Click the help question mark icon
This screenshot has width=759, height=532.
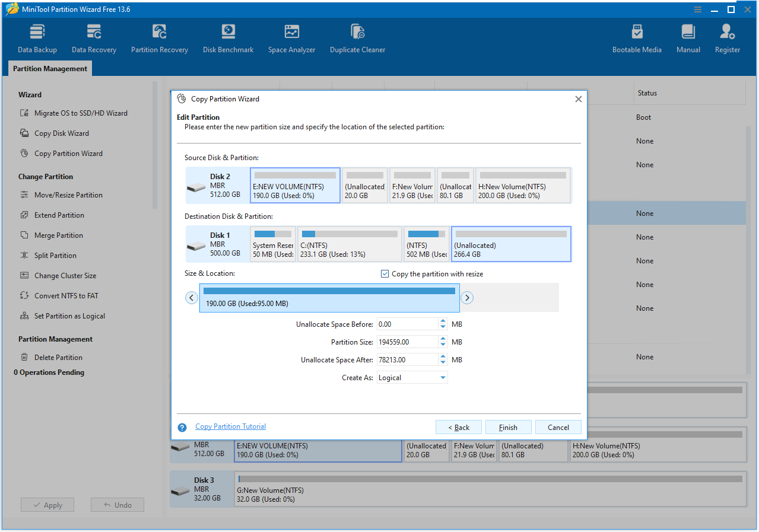click(183, 427)
